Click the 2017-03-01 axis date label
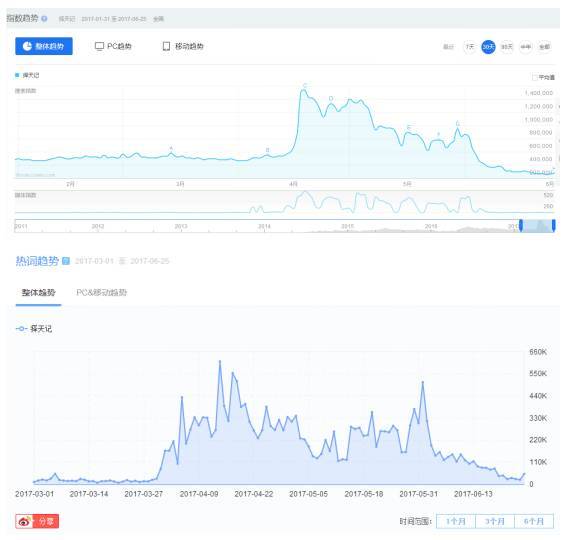 click(x=34, y=494)
